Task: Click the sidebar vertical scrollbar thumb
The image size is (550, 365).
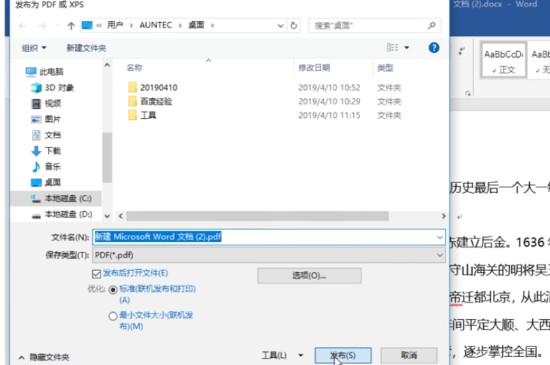Action: tap(107, 157)
